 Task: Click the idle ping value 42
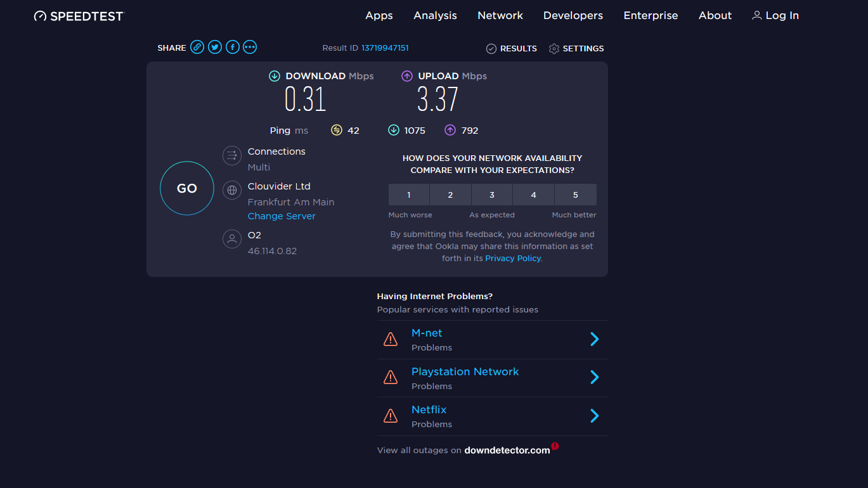pyautogui.click(x=353, y=131)
